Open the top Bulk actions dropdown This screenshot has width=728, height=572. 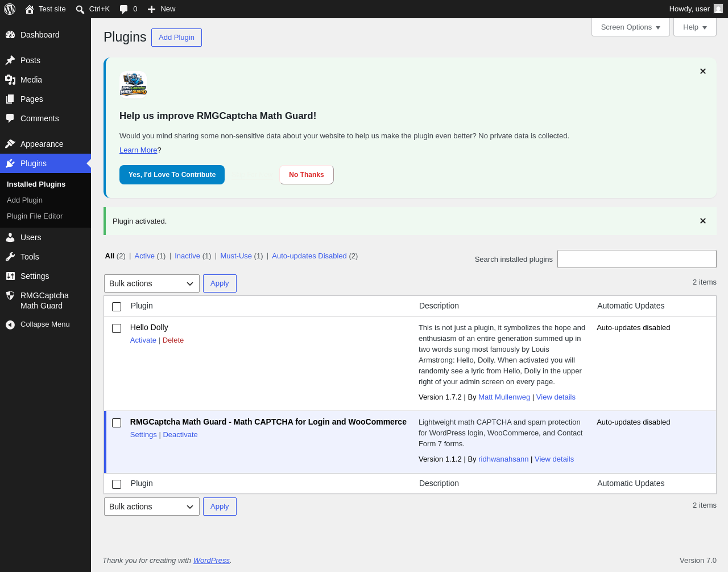click(152, 283)
